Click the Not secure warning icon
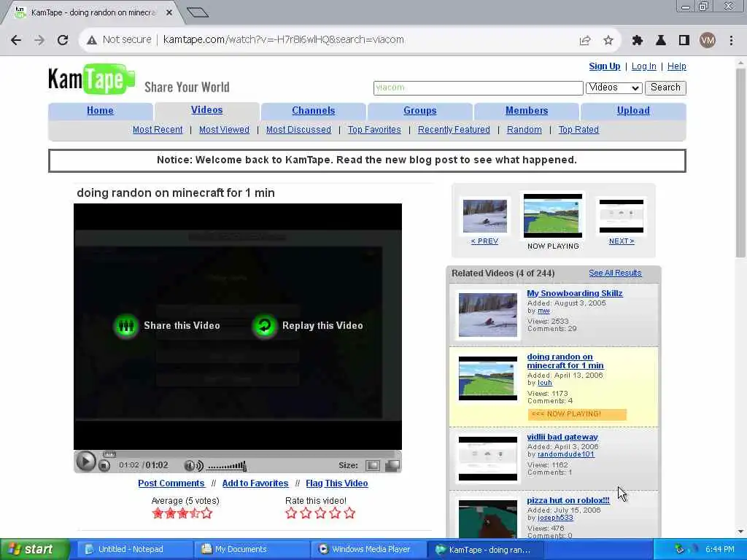 pyautogui.click(x=92, y=40)
